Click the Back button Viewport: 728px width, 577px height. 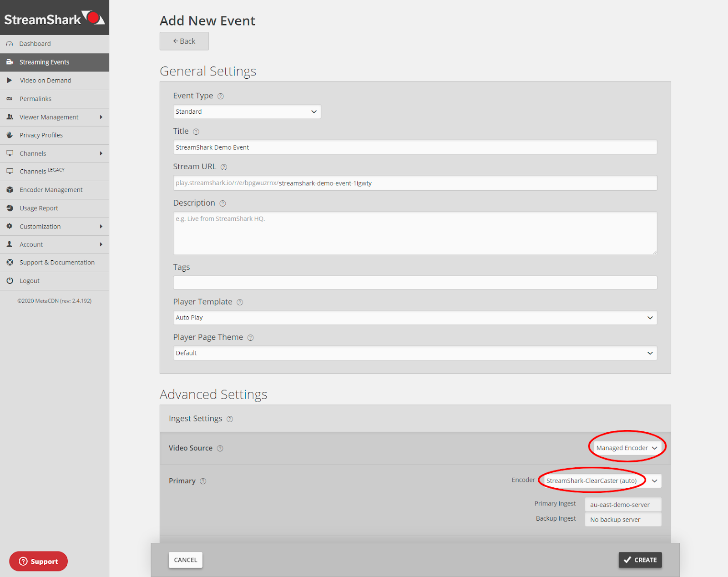[184, 41]
